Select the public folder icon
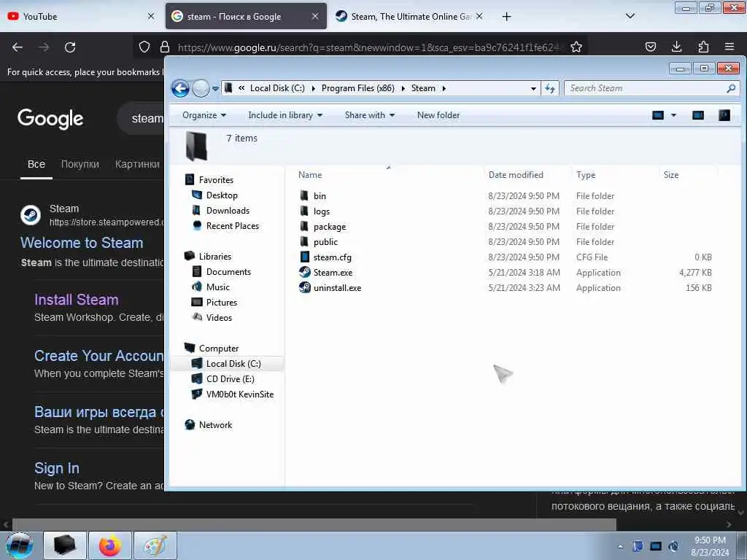The image size is (747, 560). pos(304,241)
